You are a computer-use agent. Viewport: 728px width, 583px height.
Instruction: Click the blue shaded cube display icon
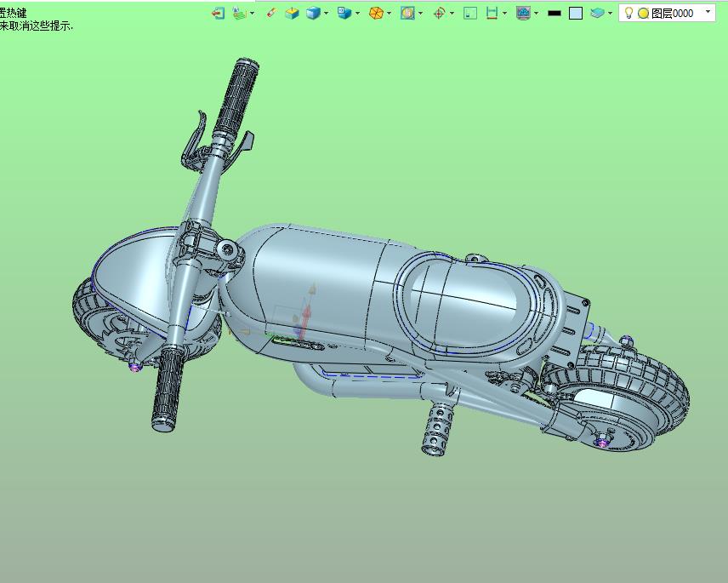313,13
